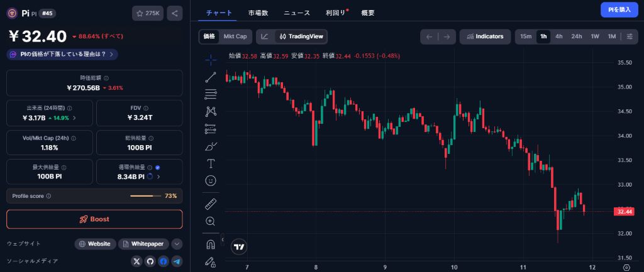Set chart interval to 15m
Image resolution: width=644 pixels, height=272 pixels.
(526, 36)
